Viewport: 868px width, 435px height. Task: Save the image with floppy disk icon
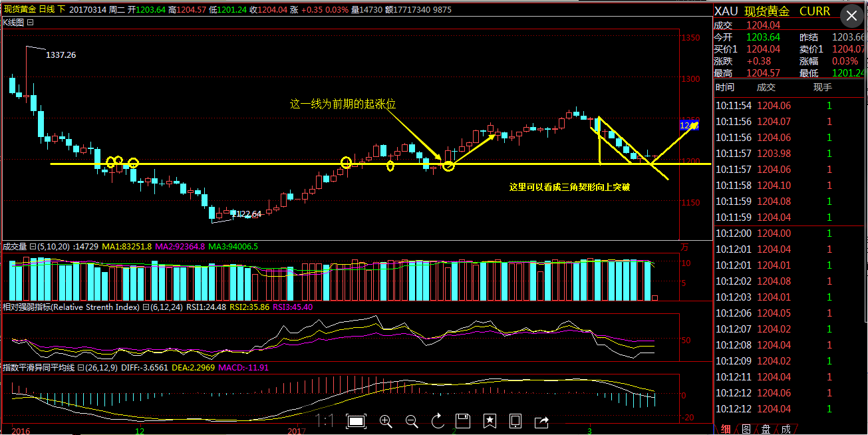(x=463, y=421)
